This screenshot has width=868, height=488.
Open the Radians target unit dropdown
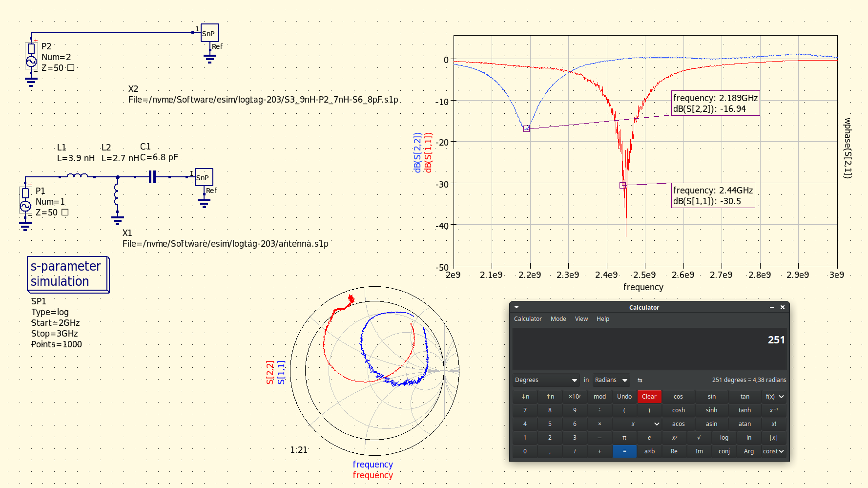pos(611,380)
